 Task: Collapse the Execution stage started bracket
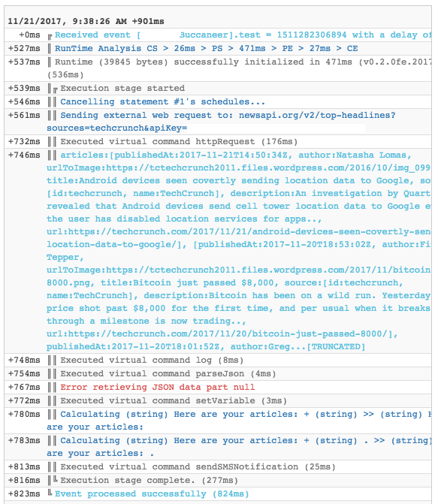tap(56, 90)
